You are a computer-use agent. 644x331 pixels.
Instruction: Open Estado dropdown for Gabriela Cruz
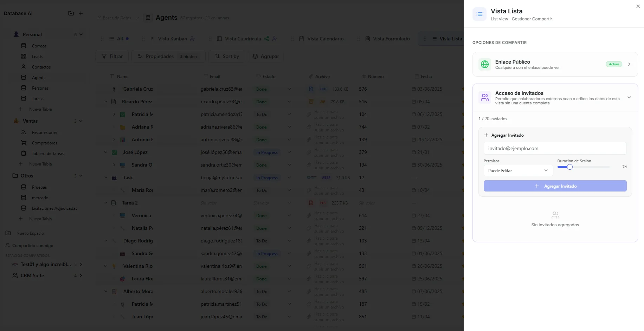pyautogui.click(x=289, y=89)
